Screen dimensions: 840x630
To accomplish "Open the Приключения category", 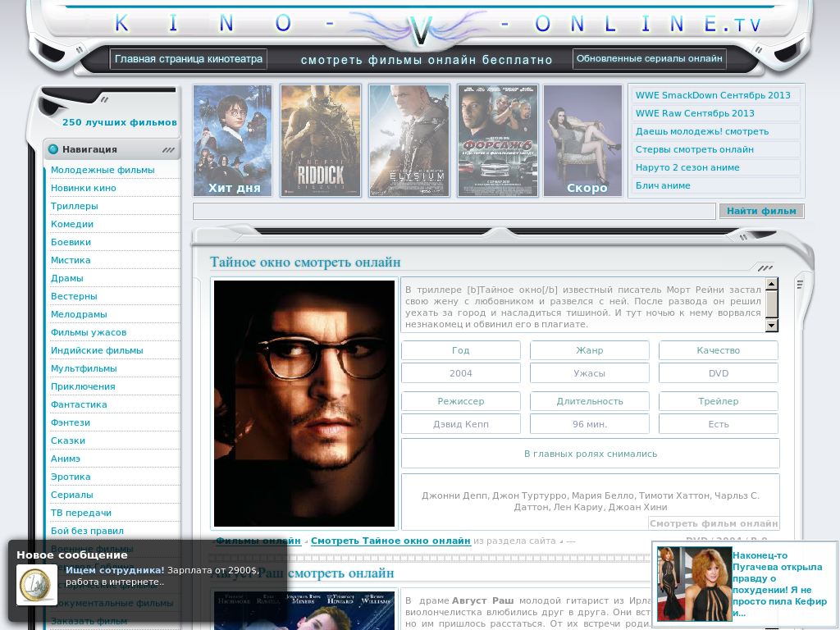I will pyautogui.click(x=83, y=387).
